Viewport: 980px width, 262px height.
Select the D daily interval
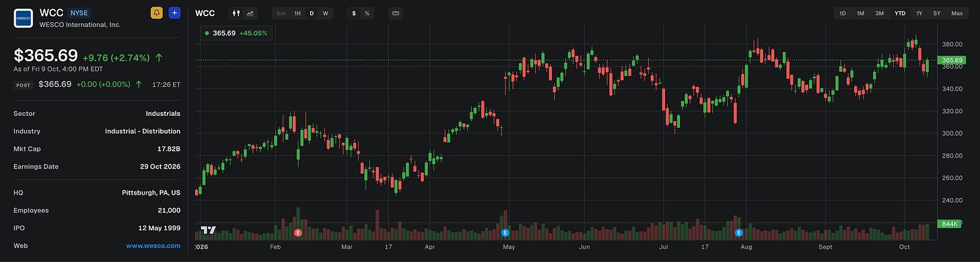pos(312,13)
